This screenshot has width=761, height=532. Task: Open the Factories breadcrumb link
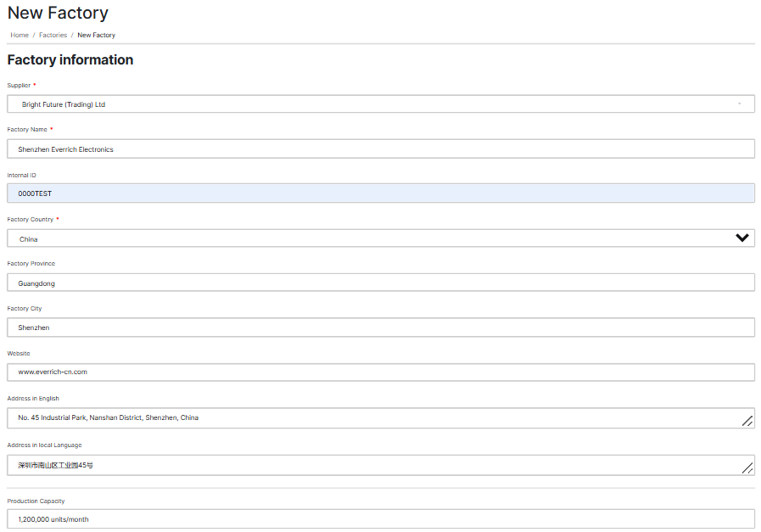tap(53, 36)
